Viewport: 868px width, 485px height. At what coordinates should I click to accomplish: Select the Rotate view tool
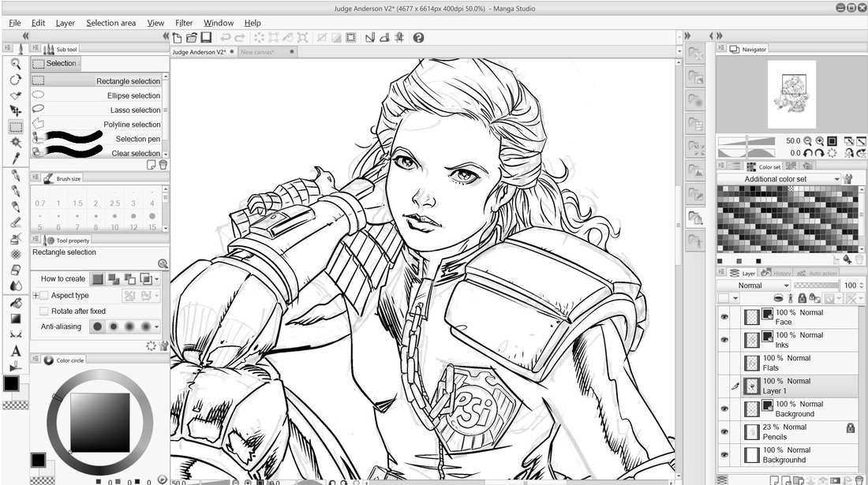(16, 80)
